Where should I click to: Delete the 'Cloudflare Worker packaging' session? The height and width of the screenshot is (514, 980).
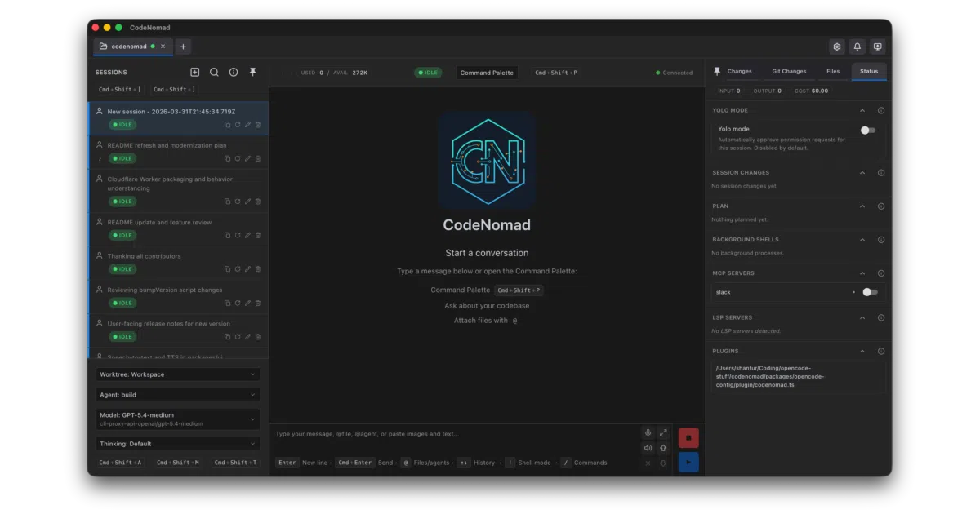pyautogui.click(x=258, y=201)
